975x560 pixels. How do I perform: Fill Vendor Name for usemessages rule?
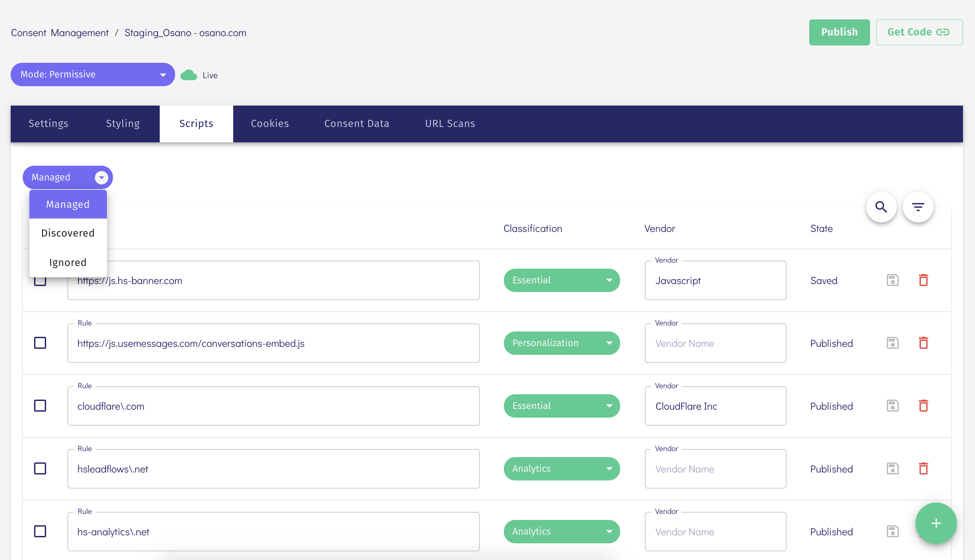[715, 343]
